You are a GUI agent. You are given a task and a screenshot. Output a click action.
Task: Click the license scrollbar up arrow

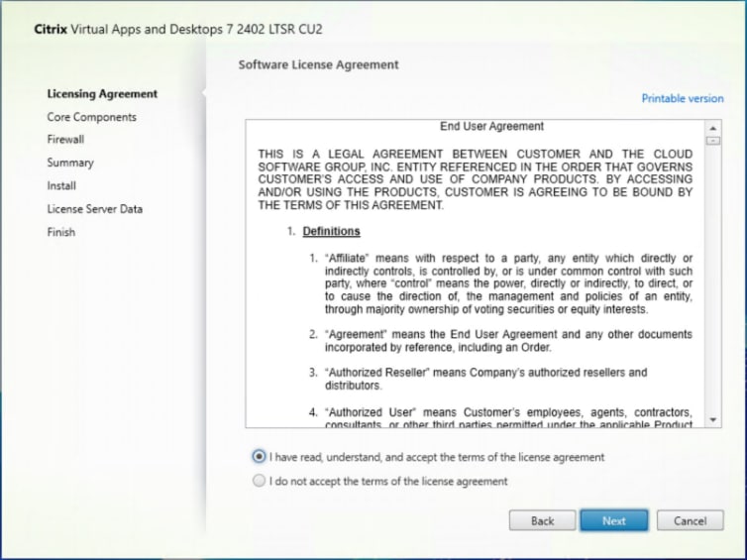click(x=712, y=128)
